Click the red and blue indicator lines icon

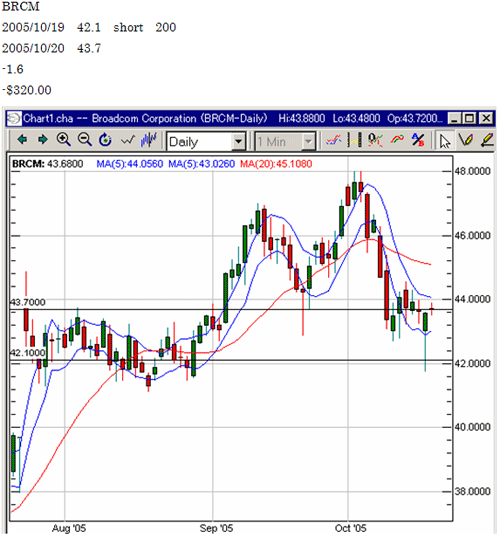[x=334, y=140]
